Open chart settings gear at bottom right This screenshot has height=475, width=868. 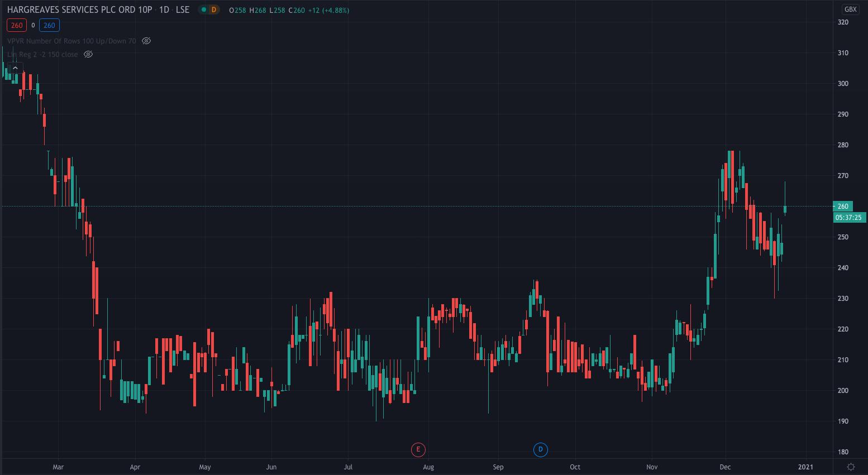click(851, 467)
